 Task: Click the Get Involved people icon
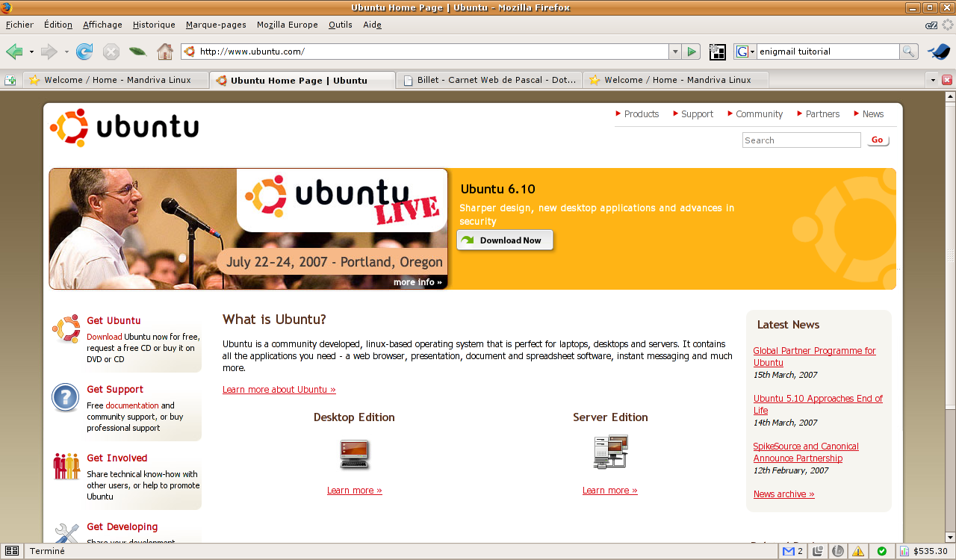pos(66,466)
